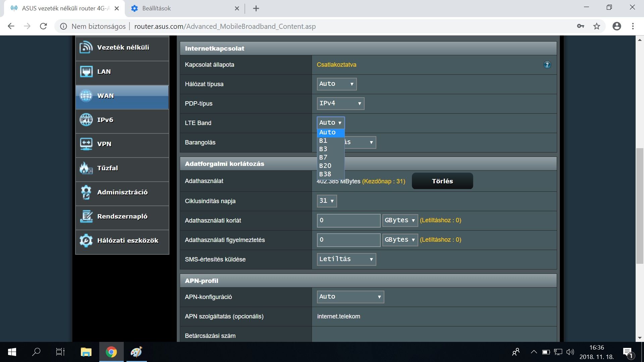Viewport: 644px width, 362px height.
Task: Open the PDP-típus IPv4 dropdown
Action: [x=340, y=103]
